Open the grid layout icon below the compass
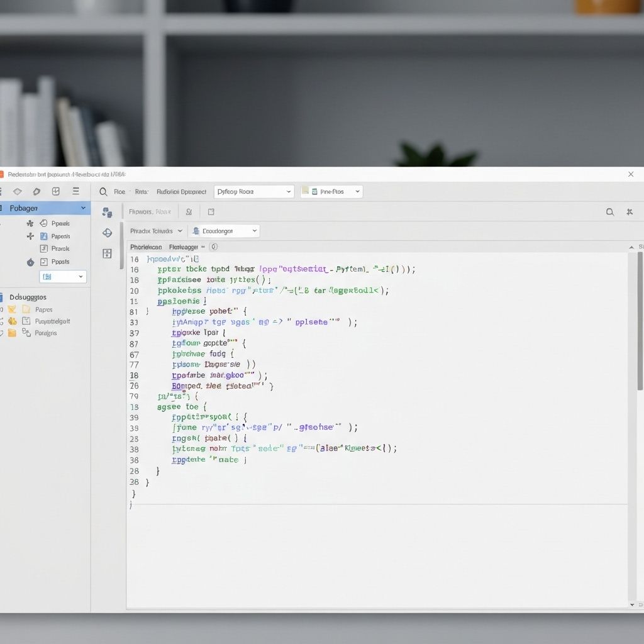This screenshot has height=644, width=644. tap(107, 254)
